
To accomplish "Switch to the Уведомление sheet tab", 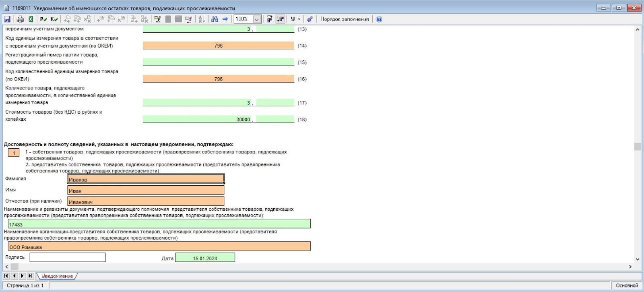I will click(x=57, y=276).
